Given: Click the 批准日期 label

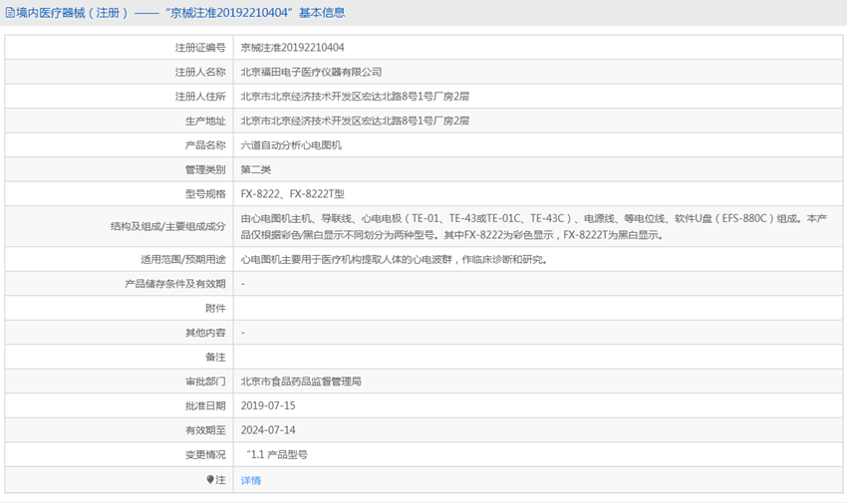Looking at the screenshot, I should (205, 405).
